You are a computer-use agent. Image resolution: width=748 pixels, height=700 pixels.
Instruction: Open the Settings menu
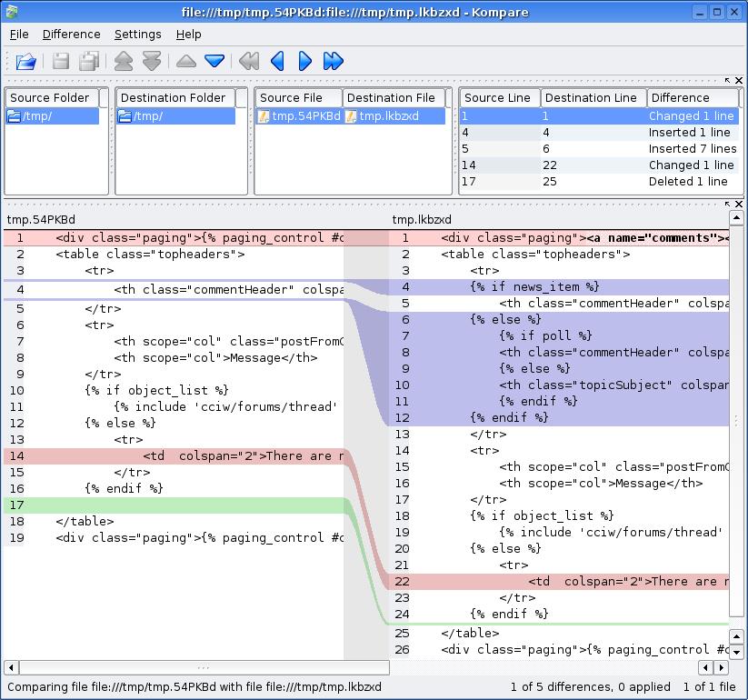(x=138, y=35)
